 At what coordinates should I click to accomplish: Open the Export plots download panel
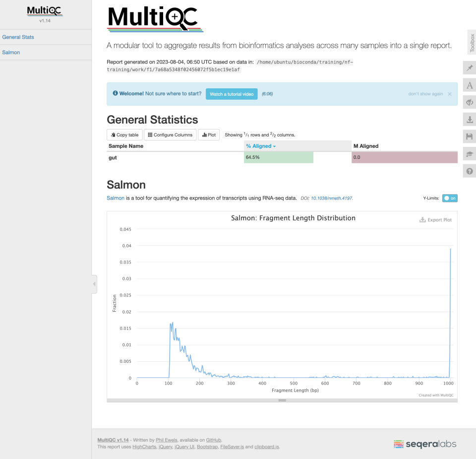pos(469,120)
